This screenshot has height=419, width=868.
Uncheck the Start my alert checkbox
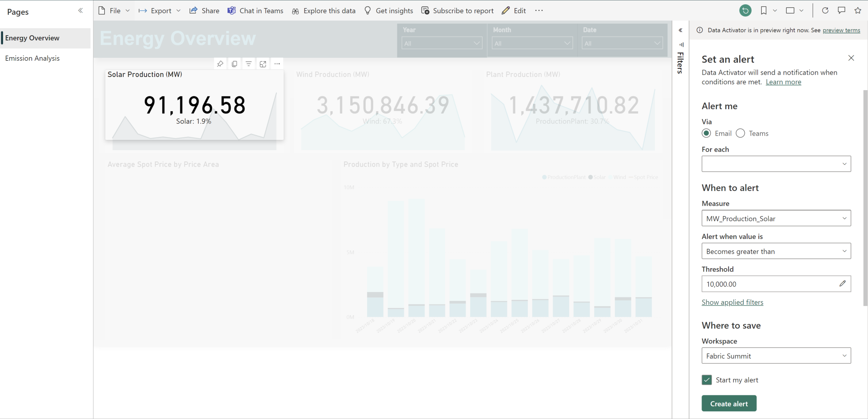pos(707,380)
